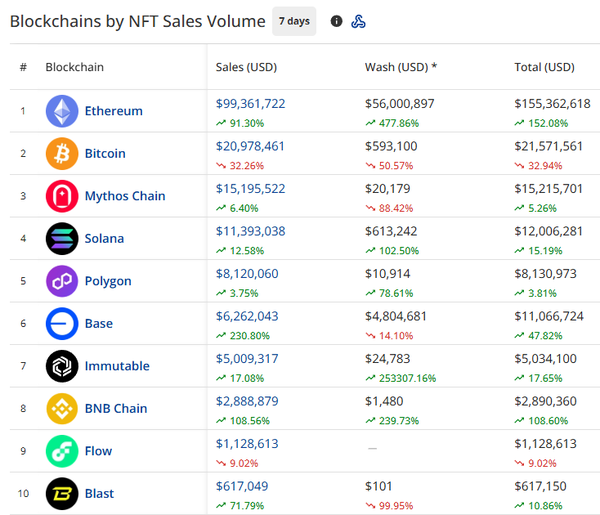Open the 7 days time period selector
The width and height of the screenshot is (600, 515).
pos(294,21)
